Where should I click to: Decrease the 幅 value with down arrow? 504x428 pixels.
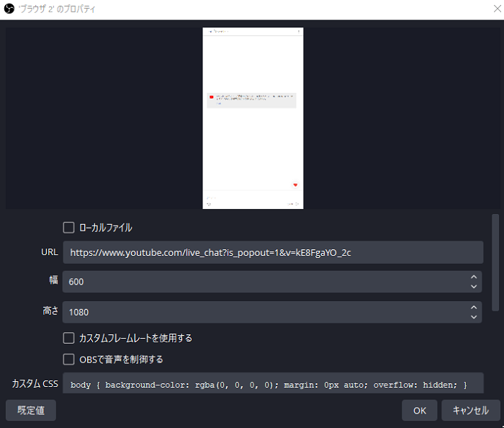tap(474, 286)
